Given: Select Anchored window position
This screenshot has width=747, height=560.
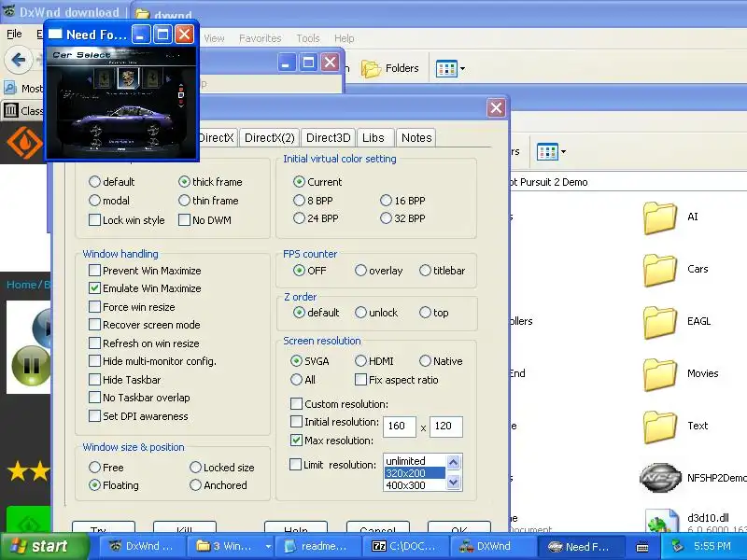Looking at the screenshot, I should tap(195, 485).
